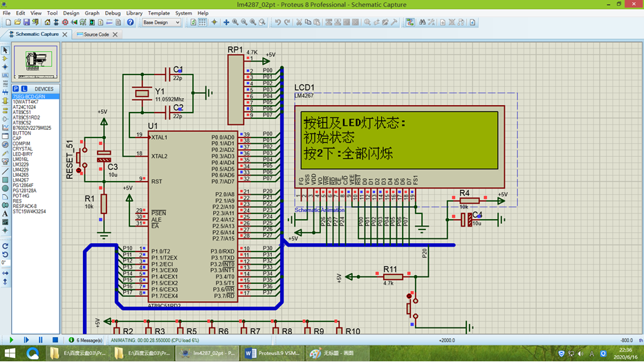Open the Debug menu
Image resolution: width=644 pixels, height=362 pixels.
click(113, 13)
